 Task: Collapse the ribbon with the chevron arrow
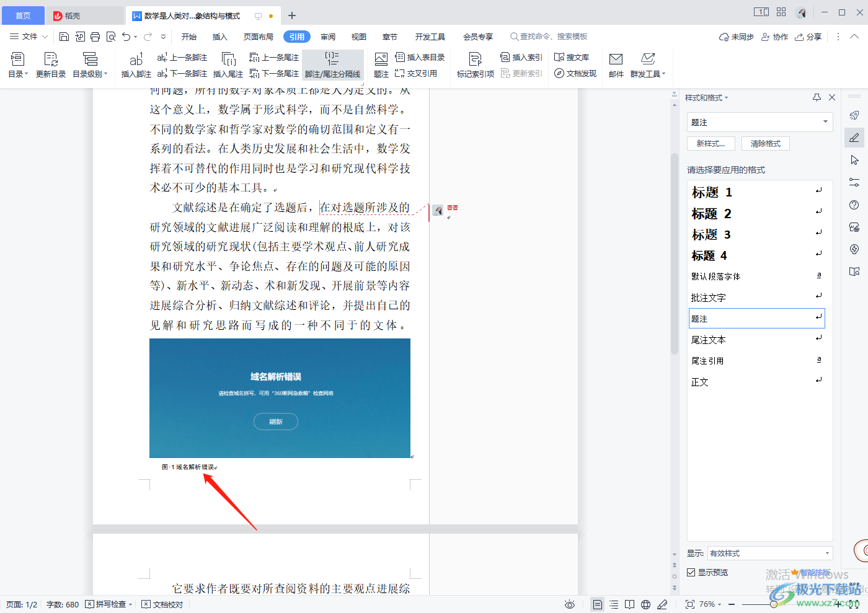click(x=854, y=37)
